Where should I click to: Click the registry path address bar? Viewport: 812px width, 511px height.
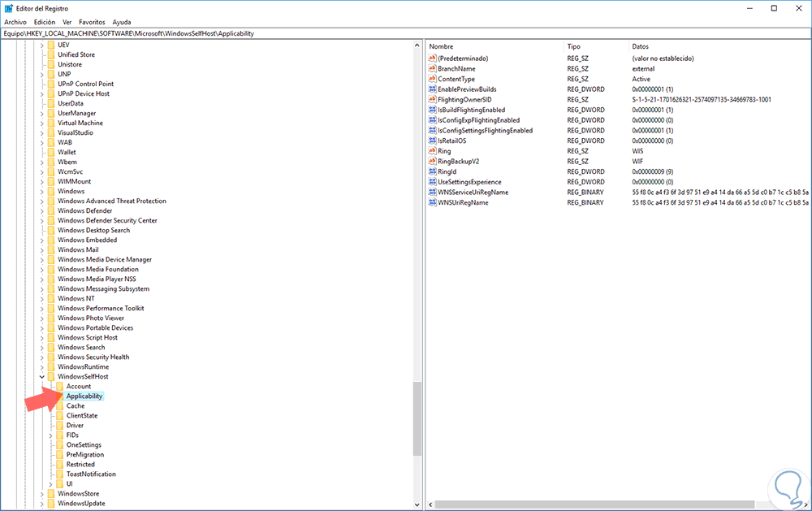pos(406,33)
